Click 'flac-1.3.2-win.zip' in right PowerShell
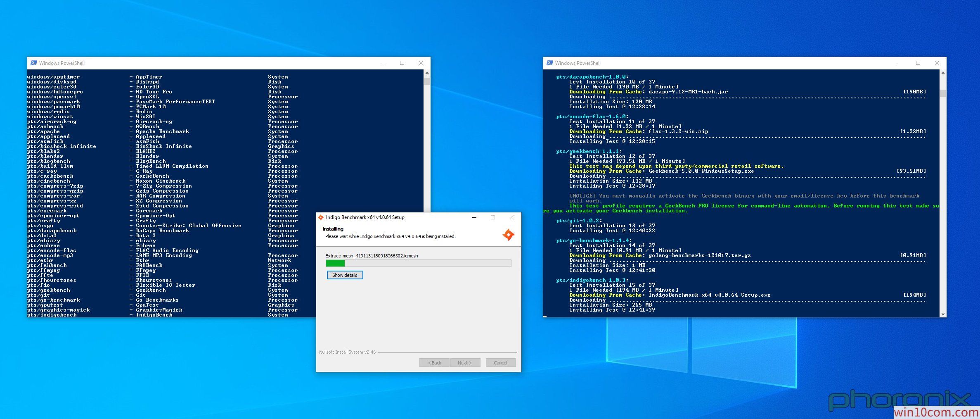The height and width of the screenshot is (419, 980). (678, 131)
